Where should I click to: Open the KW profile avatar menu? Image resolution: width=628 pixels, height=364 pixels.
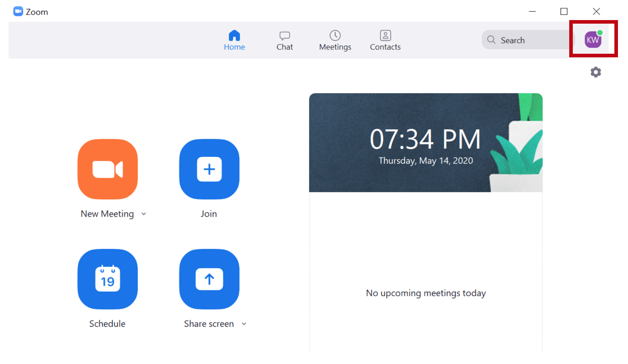593,40
